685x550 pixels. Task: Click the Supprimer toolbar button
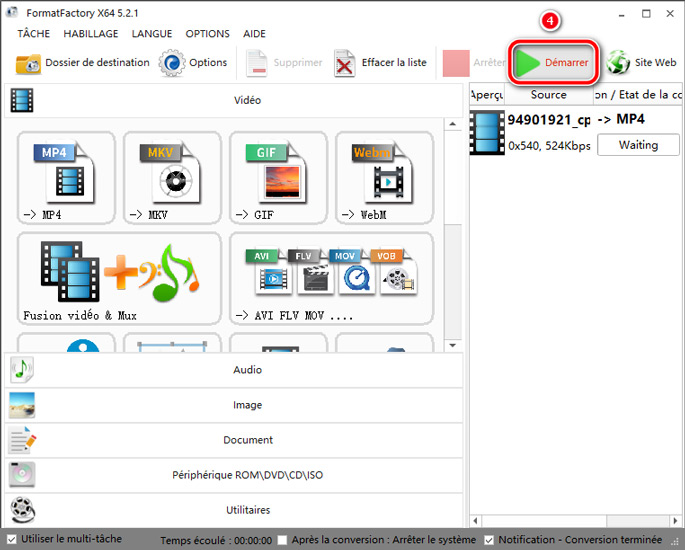click(x=284, y=63)
